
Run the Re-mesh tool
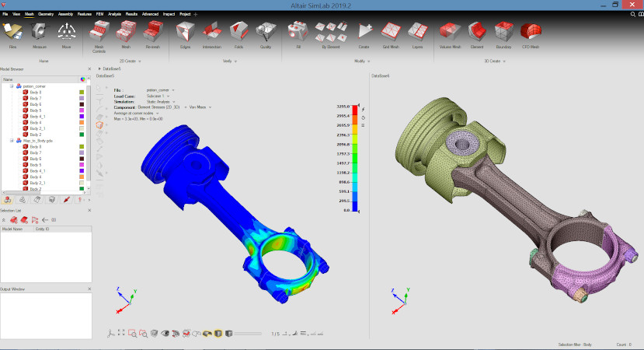pyautogui.click(x=152, y=35)
